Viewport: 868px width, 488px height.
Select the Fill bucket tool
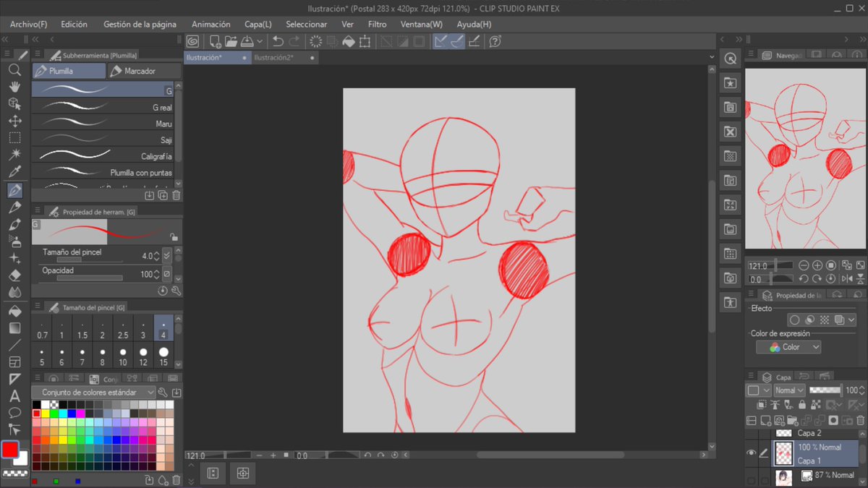[14, 311]
